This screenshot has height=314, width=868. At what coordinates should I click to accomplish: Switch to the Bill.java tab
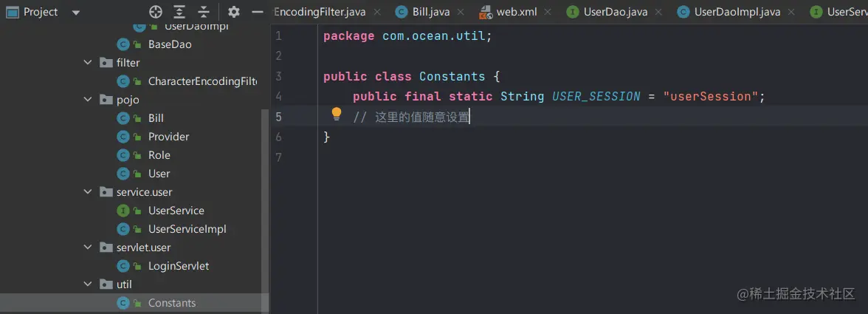point(431,12)
